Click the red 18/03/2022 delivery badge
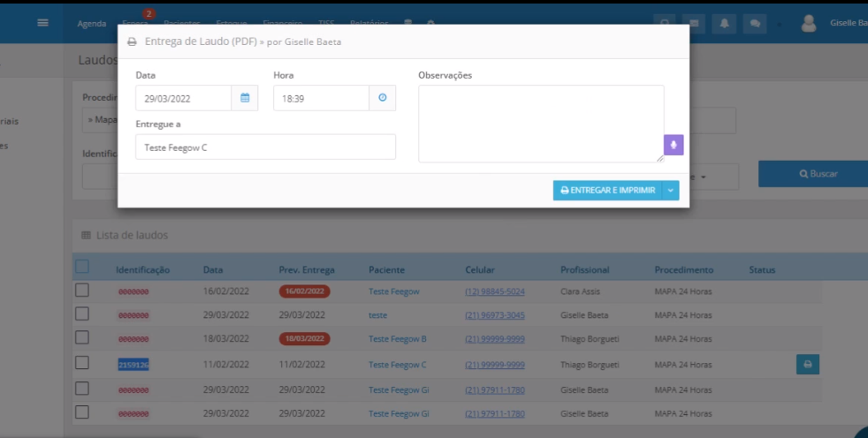 tap(304, 339)
